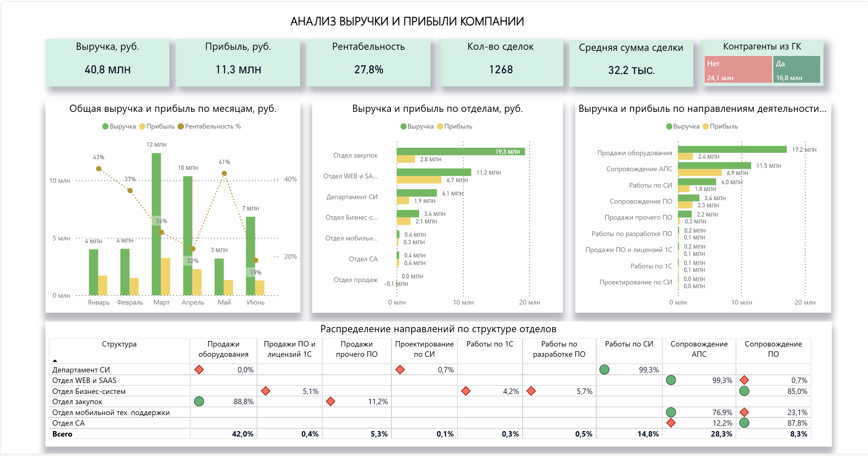Click Продажи оборудования bar 17,2 млн

pyautogui.click(x=732, y=149)
